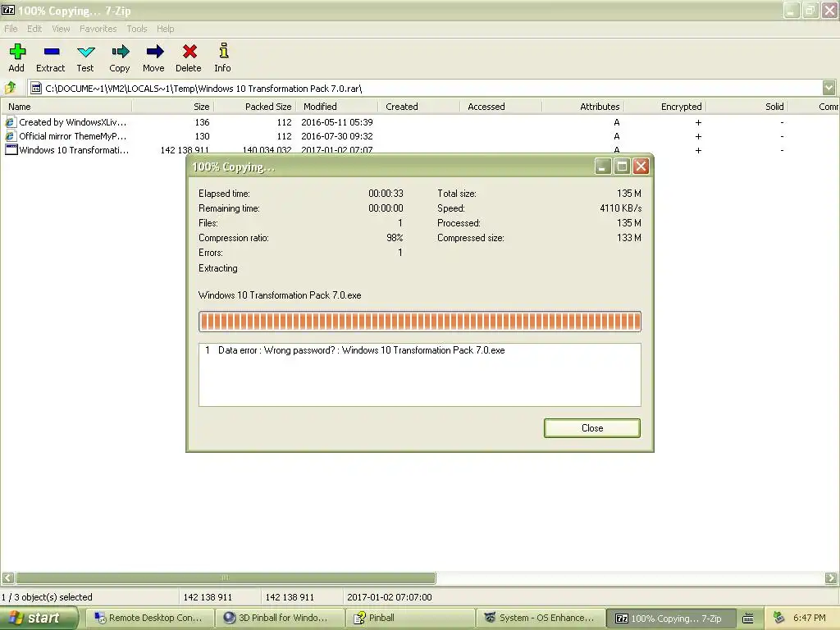840x630 pixels.
Task: Open the Tools menu
Action: point(137,29)
